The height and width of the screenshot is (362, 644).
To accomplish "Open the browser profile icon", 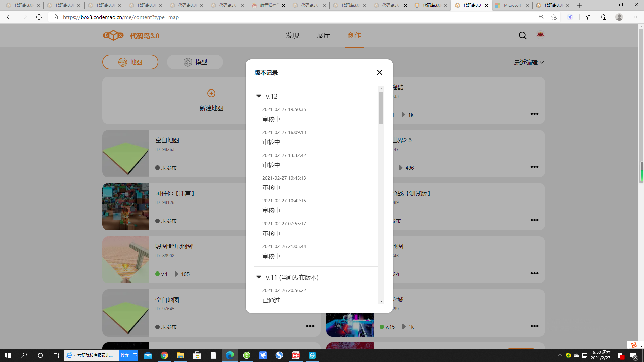I will (619, 17).
